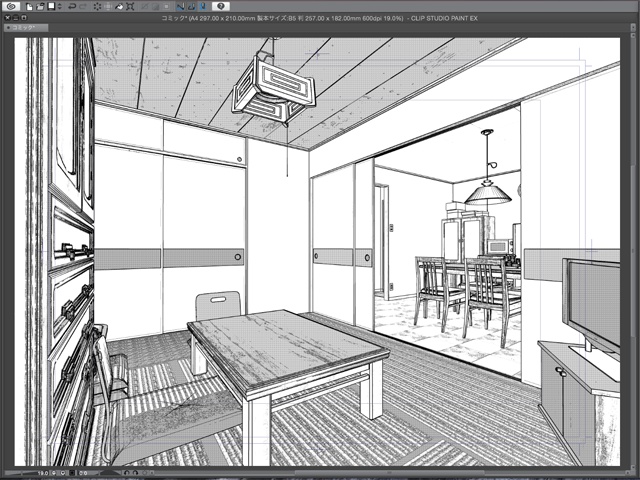Fill the selection with the bucket icon

pyautogui.click(x=119, y=6)
